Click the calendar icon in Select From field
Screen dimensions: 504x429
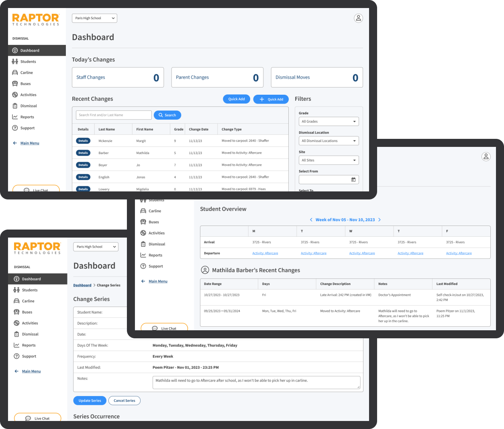click(x=353, y=180)
